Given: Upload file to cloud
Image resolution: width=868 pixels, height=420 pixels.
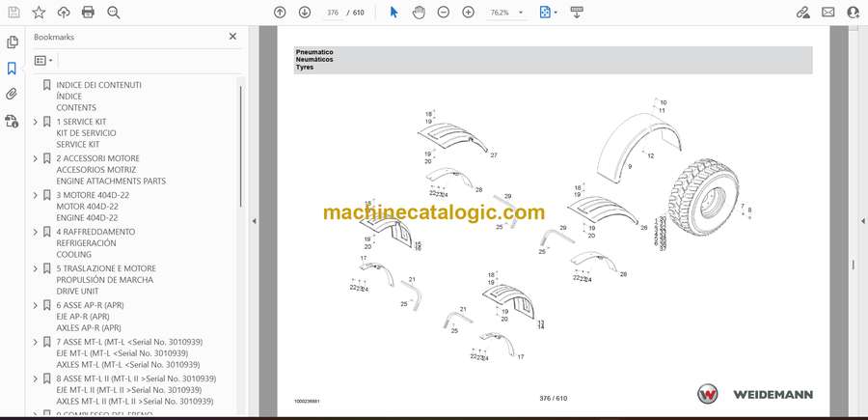Looking at the screenshot, I should click(x=64, y=13).
